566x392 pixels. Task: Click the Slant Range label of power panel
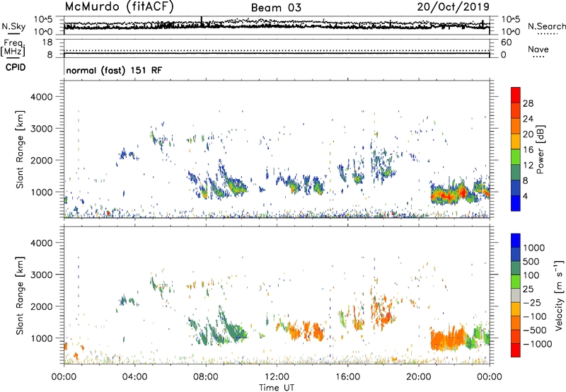point(20,149)
